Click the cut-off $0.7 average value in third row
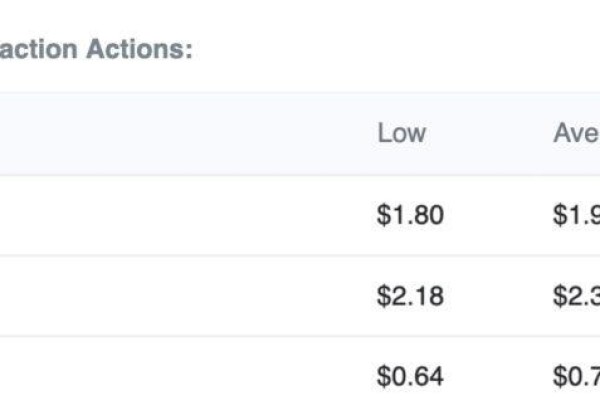The height and width of the screenshot is (420, 600). pos(575,377)
